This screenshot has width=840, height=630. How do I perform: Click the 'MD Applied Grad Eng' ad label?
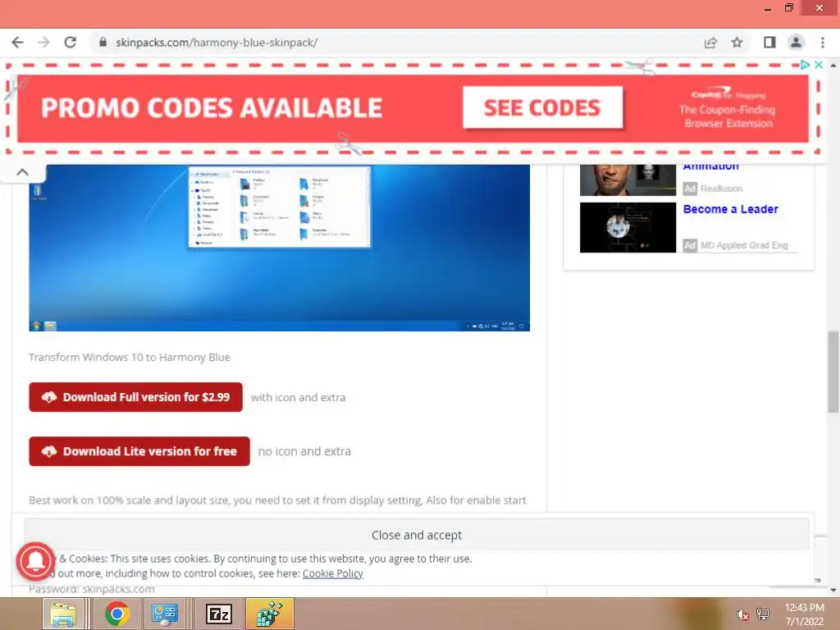(744, 245)
